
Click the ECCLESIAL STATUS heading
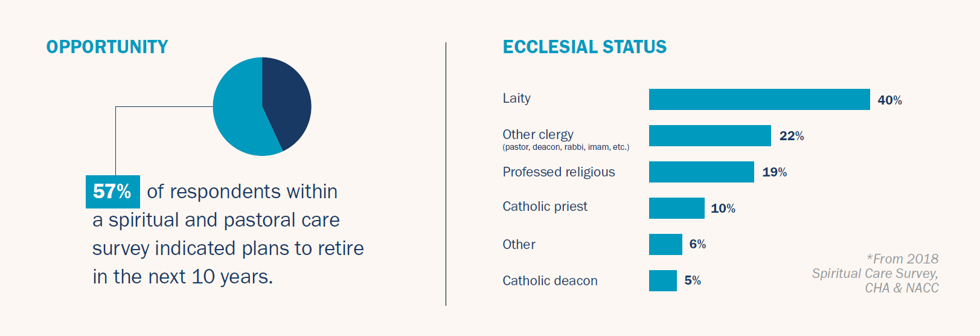(584, 47)
